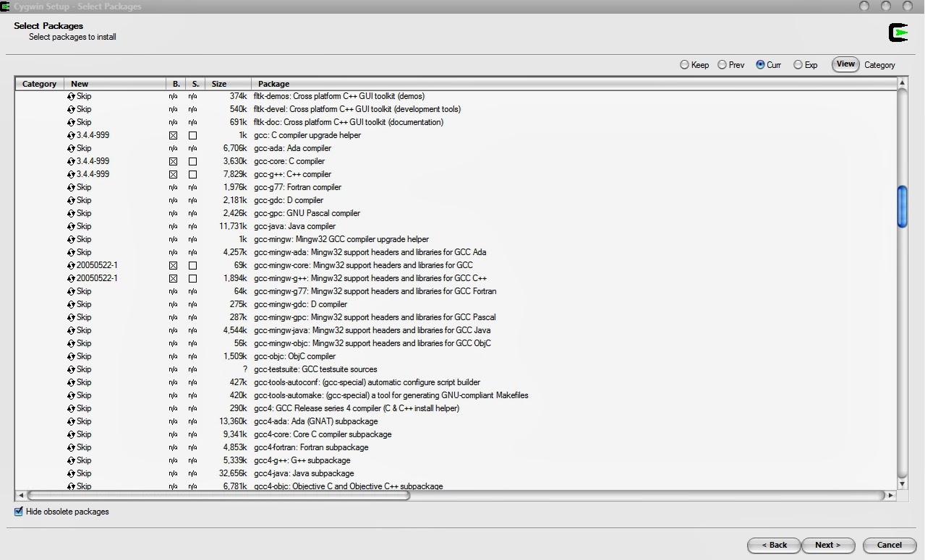Click cycle icon for gcc4-g++ subpackage
Viewport: 925px width, 560px height.
pos(72,460)
